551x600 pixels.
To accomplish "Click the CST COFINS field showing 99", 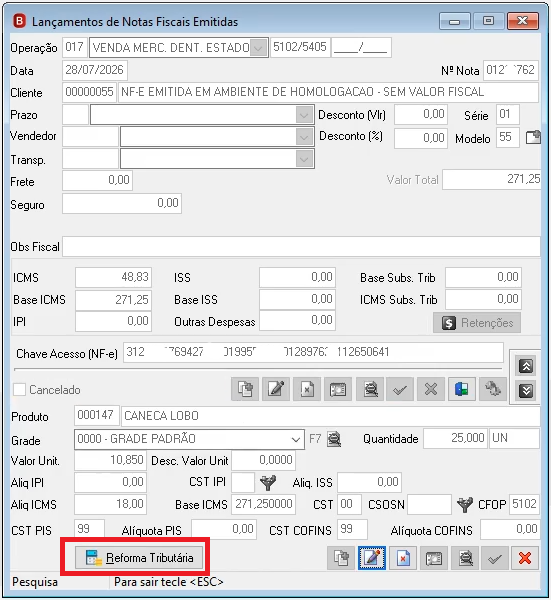I will (x=352, y=530).
